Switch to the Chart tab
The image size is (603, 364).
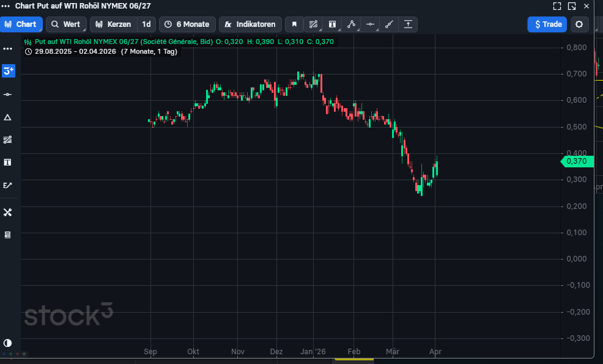point(21,24)
